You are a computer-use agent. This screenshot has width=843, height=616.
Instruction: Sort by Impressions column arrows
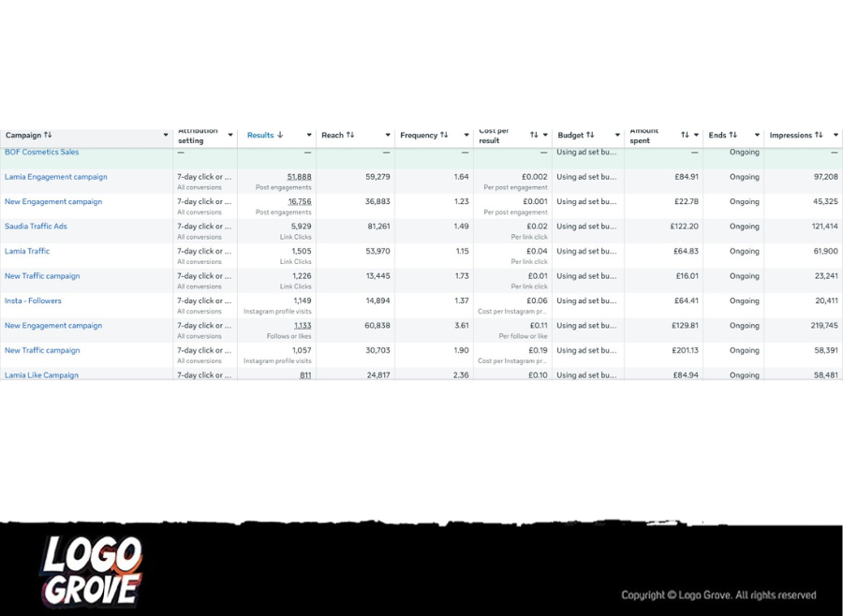tap(819, 135)
